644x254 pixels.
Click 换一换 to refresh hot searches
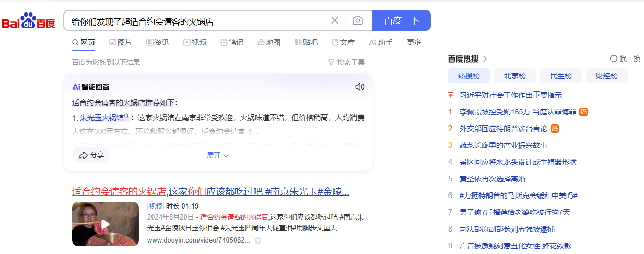click(625, 59)
